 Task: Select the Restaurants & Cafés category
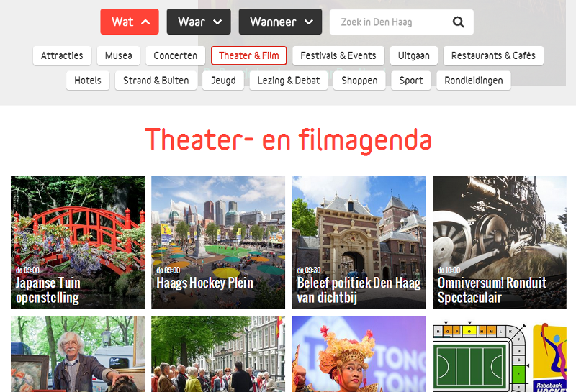pos(493,56)
